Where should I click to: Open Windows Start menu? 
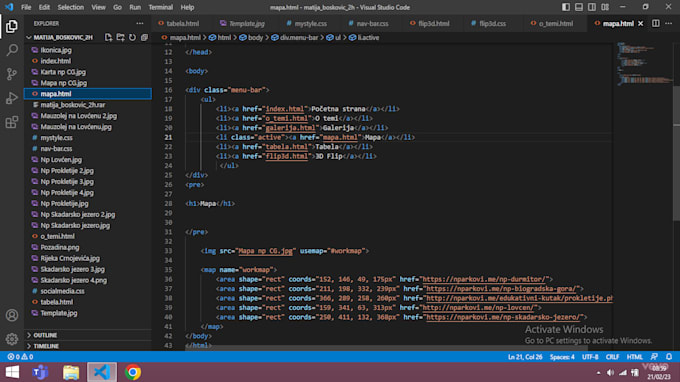[12, 372]
